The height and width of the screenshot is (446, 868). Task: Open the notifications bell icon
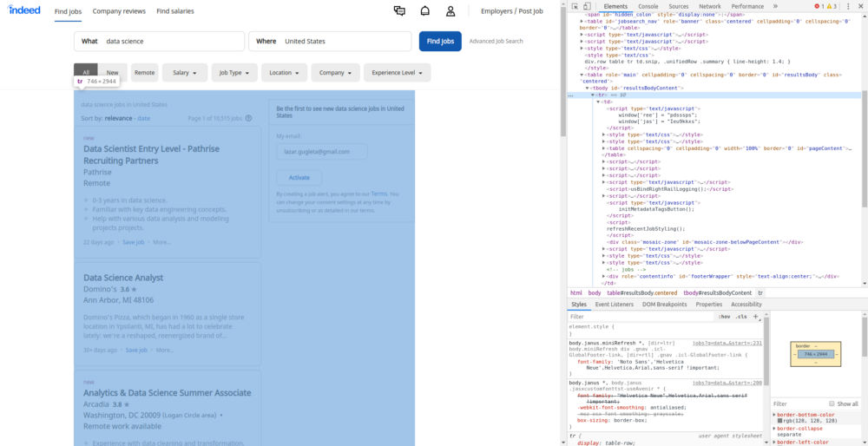pyautogui.click(x=425, y=11)
